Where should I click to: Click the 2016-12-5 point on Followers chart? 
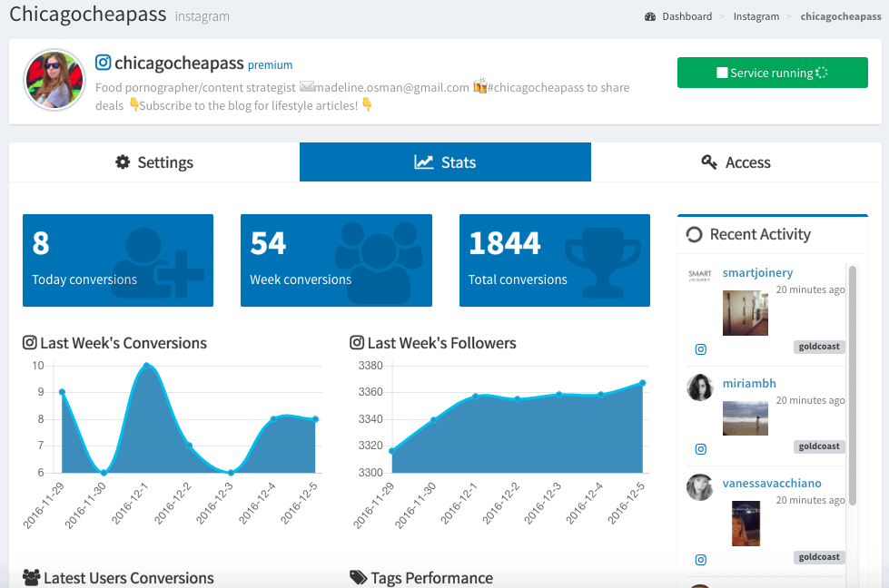[642, 383]
